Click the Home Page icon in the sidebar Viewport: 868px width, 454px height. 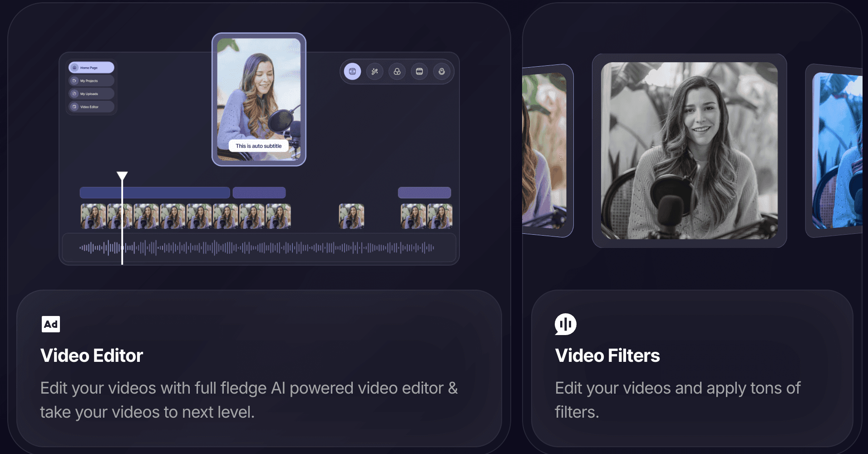[x=74, y=67]
